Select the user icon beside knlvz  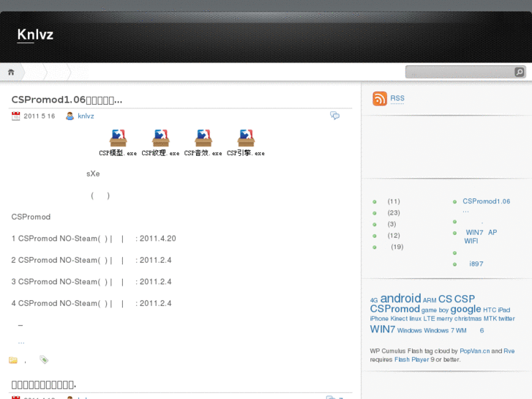click(x=70, y=116)
